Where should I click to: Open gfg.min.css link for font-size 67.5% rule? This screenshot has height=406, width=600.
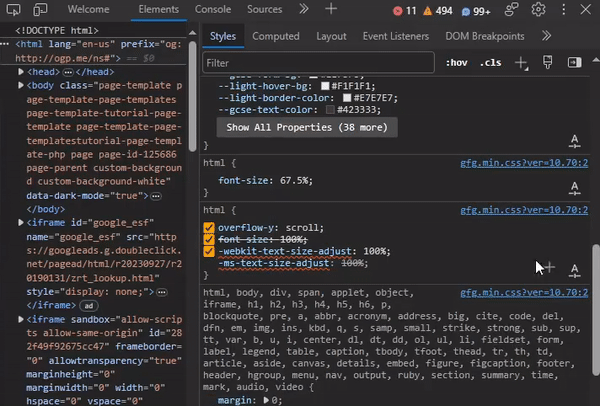tap(524, 163)
